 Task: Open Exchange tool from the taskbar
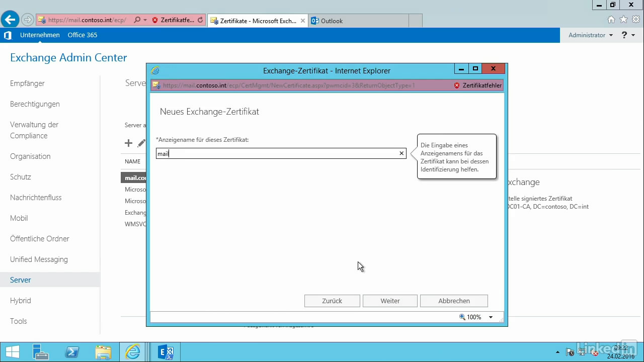click(166, 352)
